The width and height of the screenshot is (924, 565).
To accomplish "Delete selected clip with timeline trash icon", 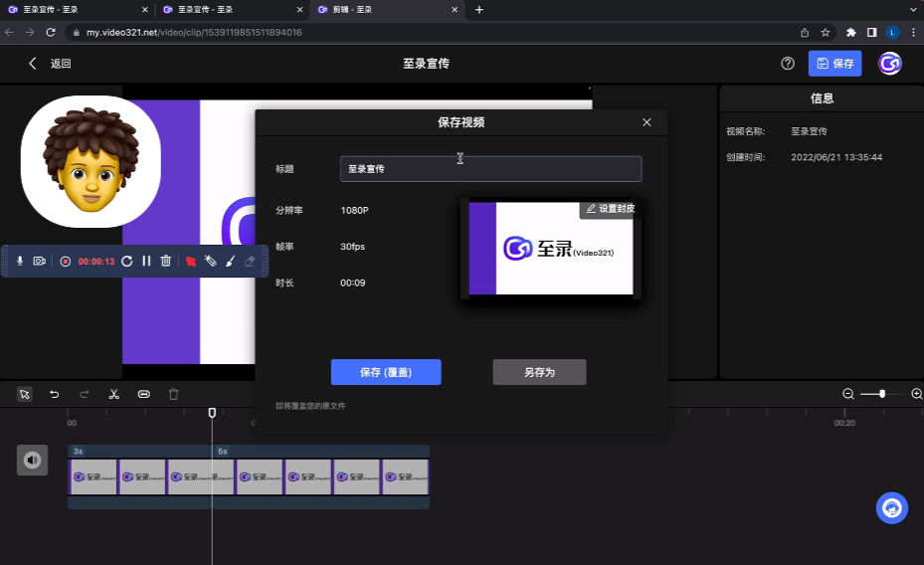I will click(174, 394).
